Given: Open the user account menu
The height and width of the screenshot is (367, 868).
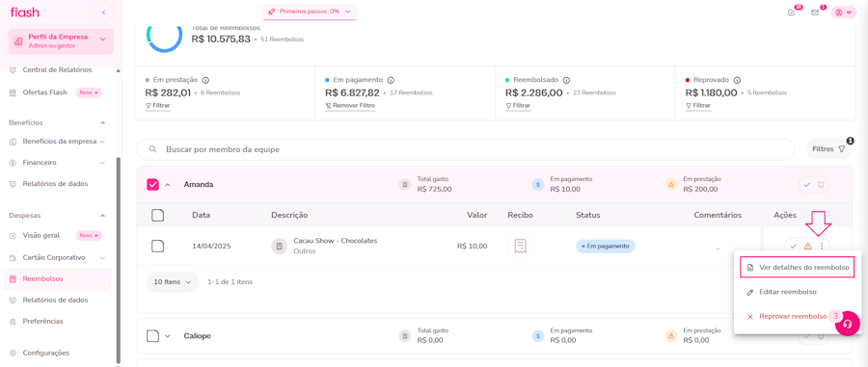Looking at the screenshot, I should pos(844,13).
